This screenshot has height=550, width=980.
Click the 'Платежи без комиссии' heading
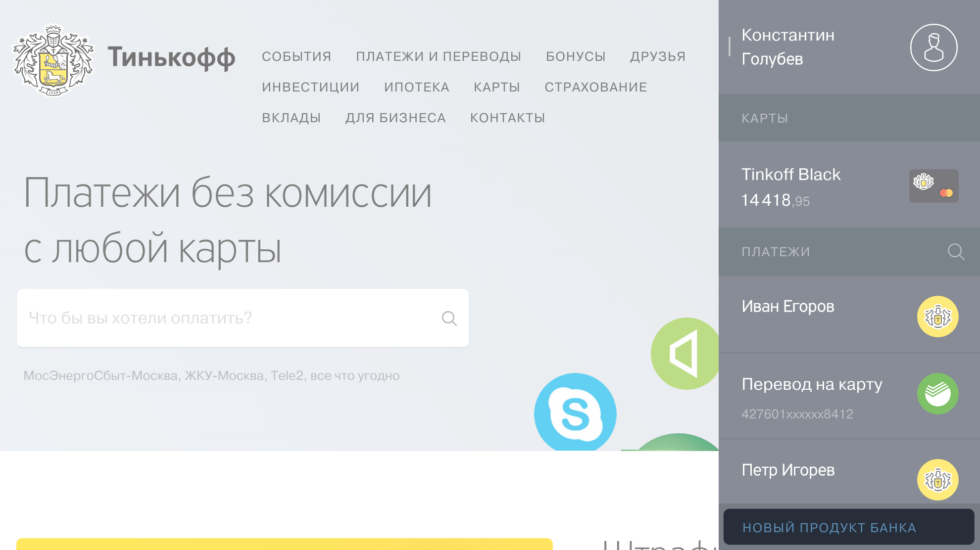[228, 193]
